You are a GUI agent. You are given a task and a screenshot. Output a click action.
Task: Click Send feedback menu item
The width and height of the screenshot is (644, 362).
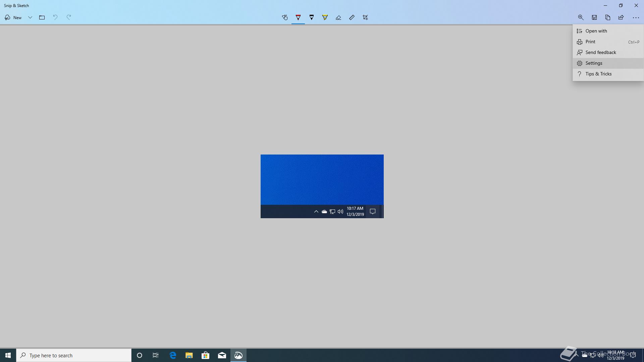[600, 52]
